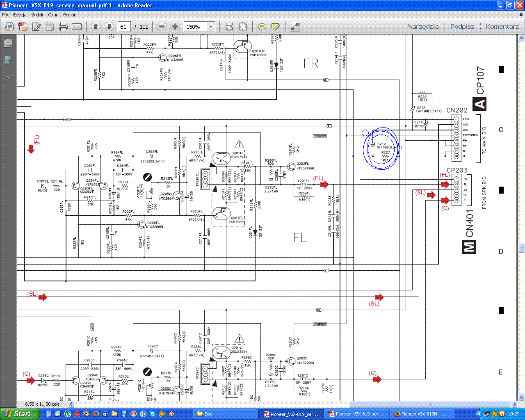Click the total page count 102
This screenshot has width=525, height=420.
(144, 27)
